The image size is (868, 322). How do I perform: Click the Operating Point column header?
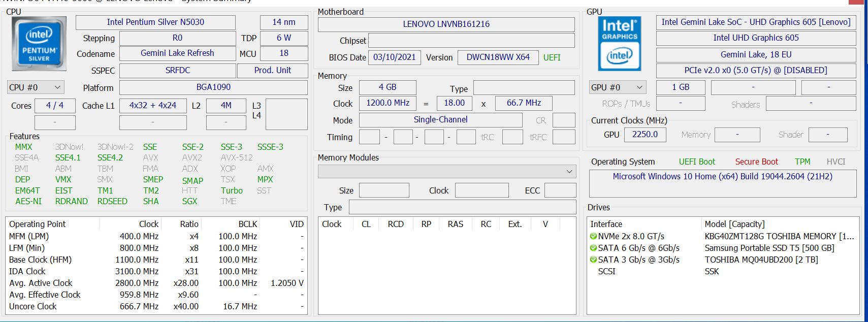pos(52,224)
